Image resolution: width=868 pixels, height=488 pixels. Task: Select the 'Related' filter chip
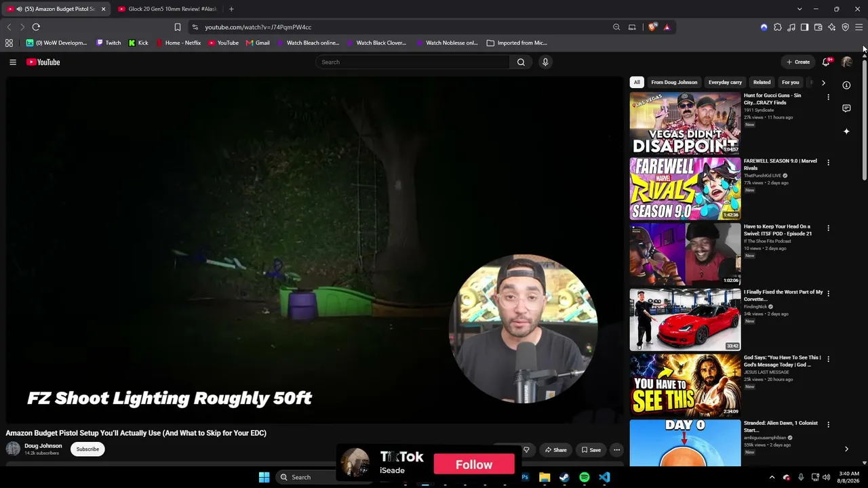[x=762, y=82]
